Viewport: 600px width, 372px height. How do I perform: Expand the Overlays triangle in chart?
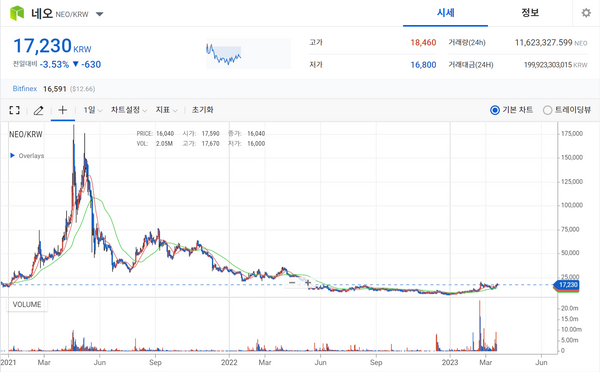point(13,155)
